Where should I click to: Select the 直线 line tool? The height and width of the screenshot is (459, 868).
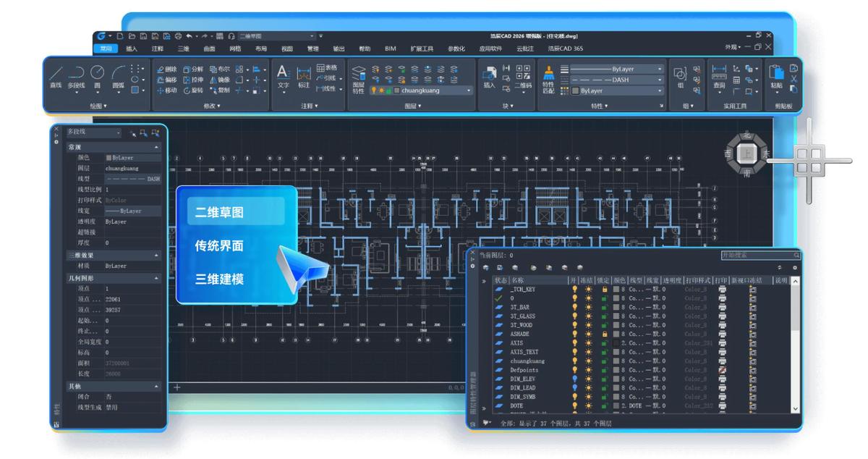(x=56, y=76)
